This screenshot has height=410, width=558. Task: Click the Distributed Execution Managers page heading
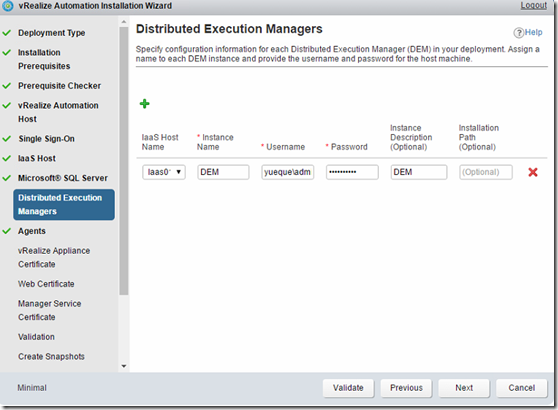[229, 29]
